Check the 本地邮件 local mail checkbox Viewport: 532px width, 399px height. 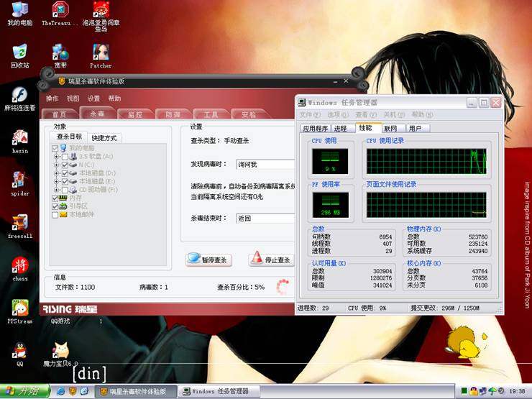[x=55, y=215]
